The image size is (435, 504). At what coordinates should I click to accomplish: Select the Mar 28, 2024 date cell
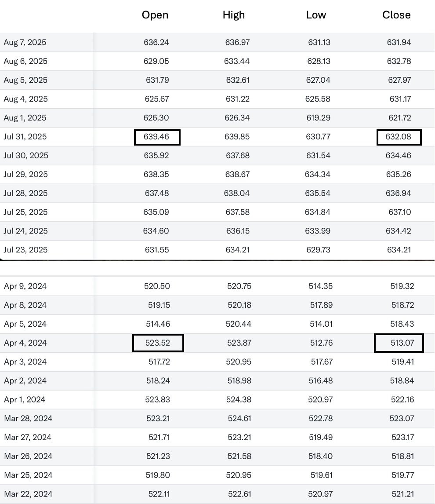point(28,419)
